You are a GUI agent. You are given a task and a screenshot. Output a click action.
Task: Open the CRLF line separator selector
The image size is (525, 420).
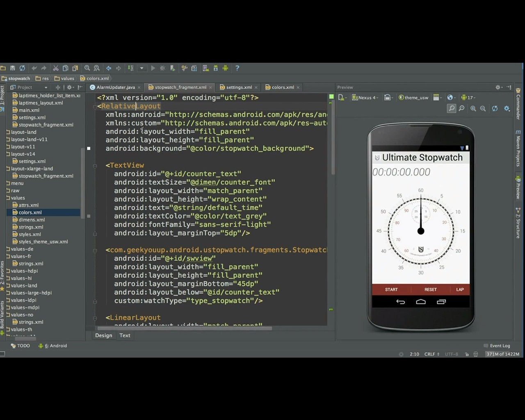click(x=432, y=354)
